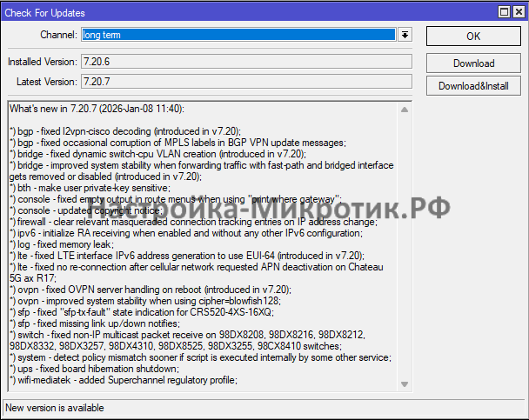This screenshot has width=529, height=420.
Task: Click the line "console - updated copyright notice"
Action: click(86, 210)
